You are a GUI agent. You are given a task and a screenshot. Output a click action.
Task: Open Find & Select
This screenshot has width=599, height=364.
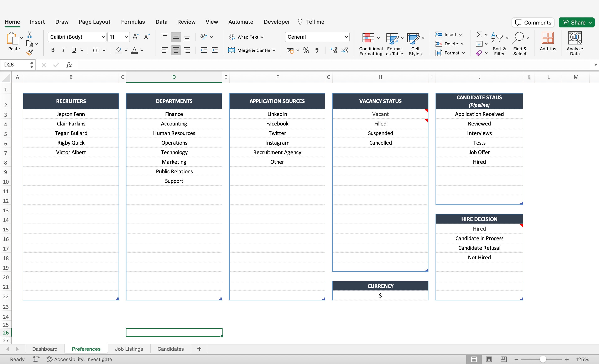(x=520, y=44)
